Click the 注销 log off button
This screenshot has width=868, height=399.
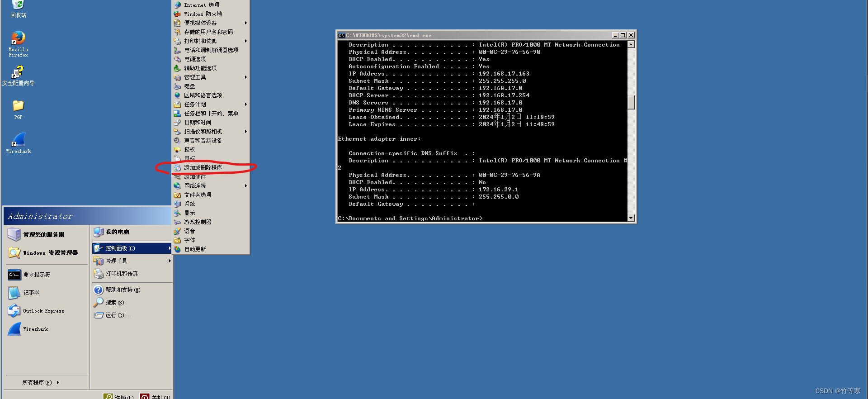coord(118,396)
